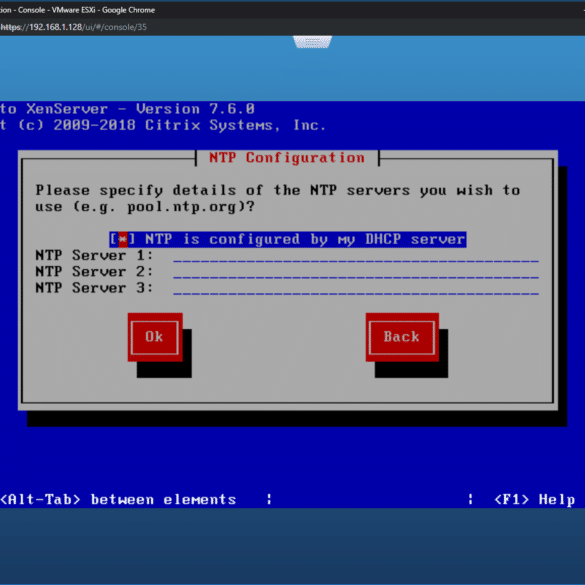Viewport: 585px width, 585px height.
Task: Click the Chrome window title text
Action: coord(77,10)
